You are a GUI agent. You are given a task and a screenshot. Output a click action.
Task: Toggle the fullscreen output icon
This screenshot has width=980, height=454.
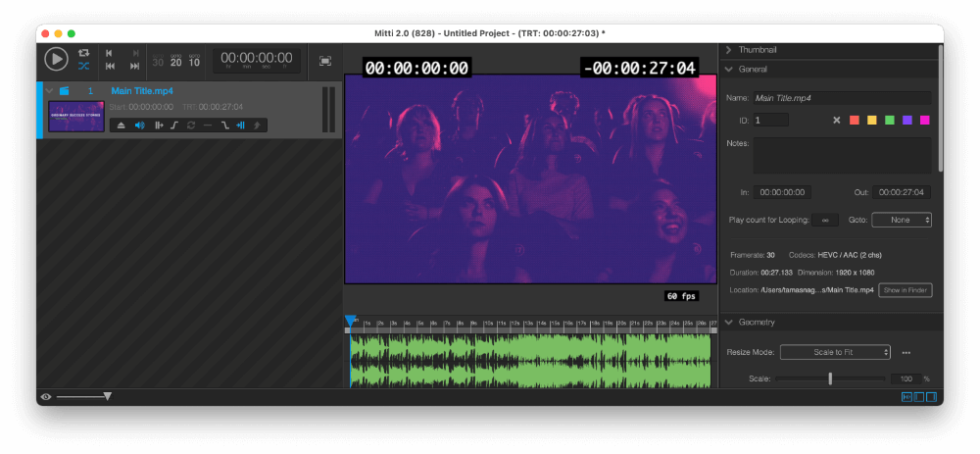click(325, 61)
